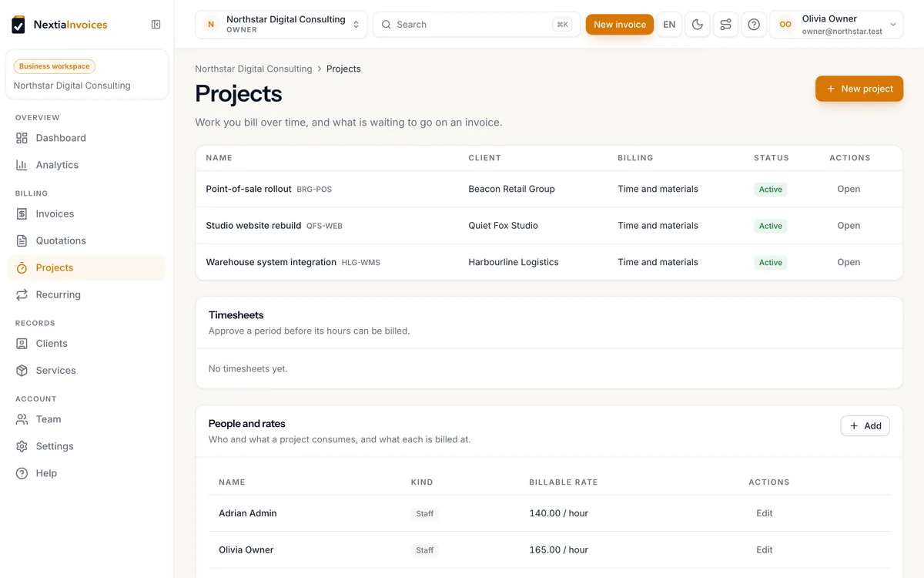Screen dimensions: 924x578
Task: Open the Clients records page
Action: [x=87, y=344]
